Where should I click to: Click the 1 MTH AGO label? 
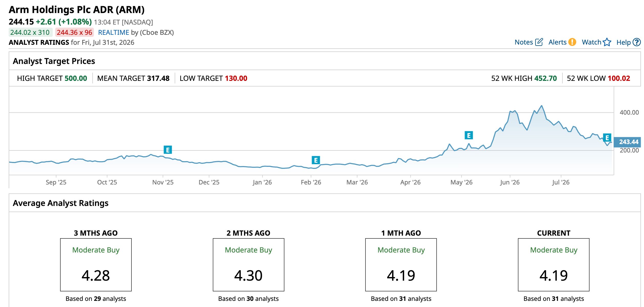(x=401, y=233)
